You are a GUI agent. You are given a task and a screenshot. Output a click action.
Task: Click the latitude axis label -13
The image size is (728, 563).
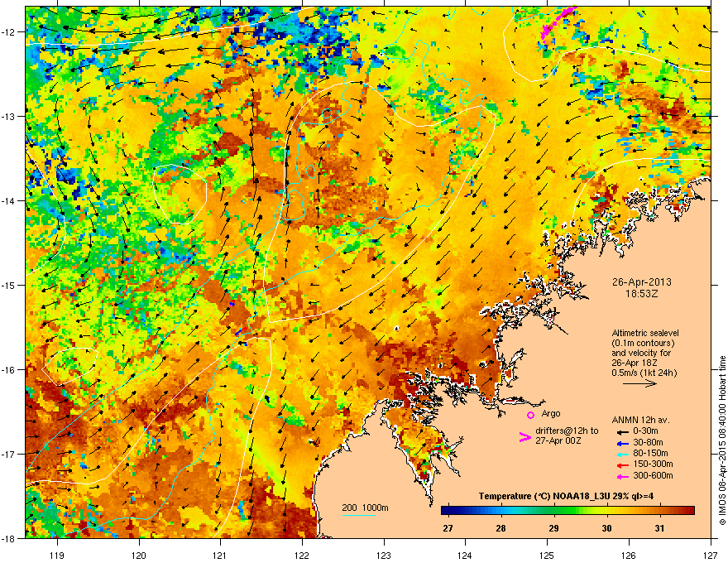(9, 116)
